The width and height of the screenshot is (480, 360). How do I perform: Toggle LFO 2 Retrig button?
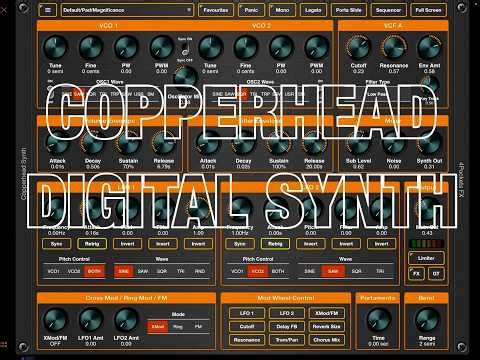tap(275, 244)
